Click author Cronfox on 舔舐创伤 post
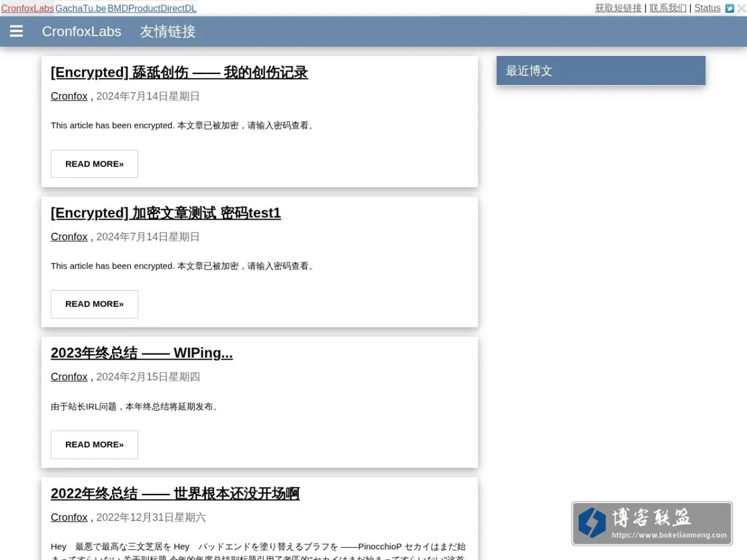 (69, 96)
